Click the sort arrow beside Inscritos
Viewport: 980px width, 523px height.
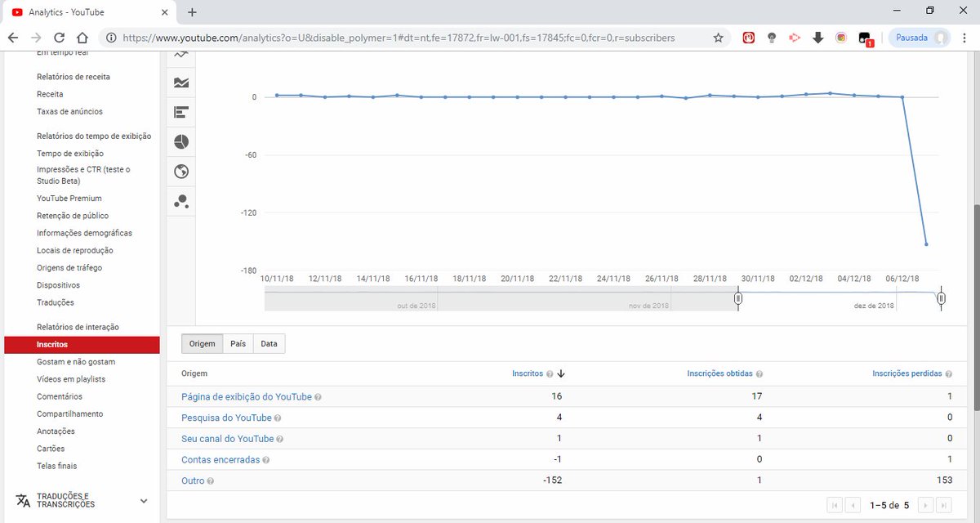click(x=561, y=373)
